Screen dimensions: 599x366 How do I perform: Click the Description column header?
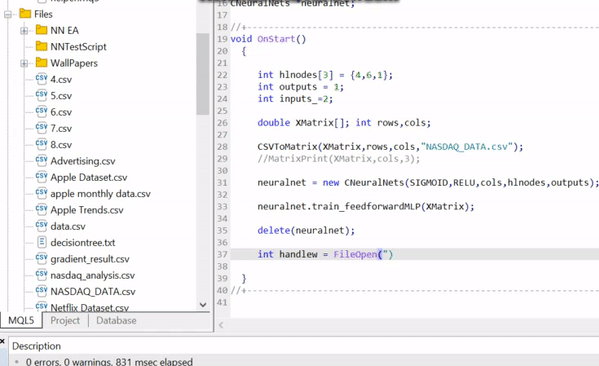point(36,346)
